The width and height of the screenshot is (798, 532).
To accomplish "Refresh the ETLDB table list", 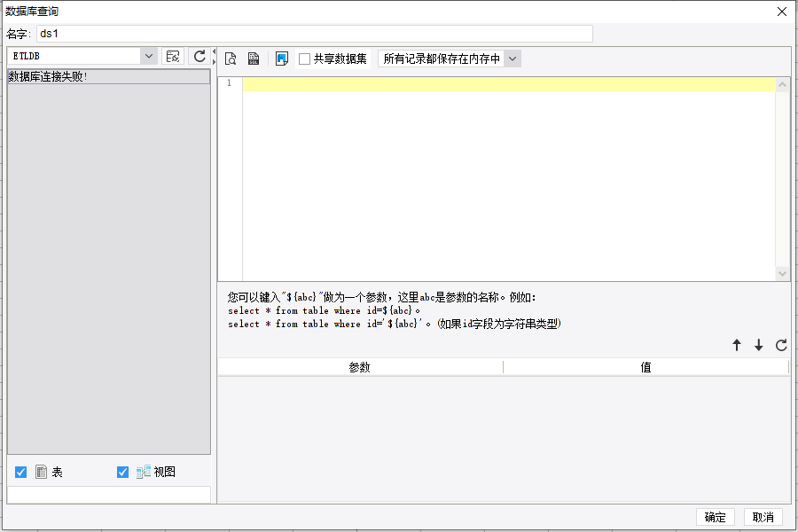I will [199, 56].
